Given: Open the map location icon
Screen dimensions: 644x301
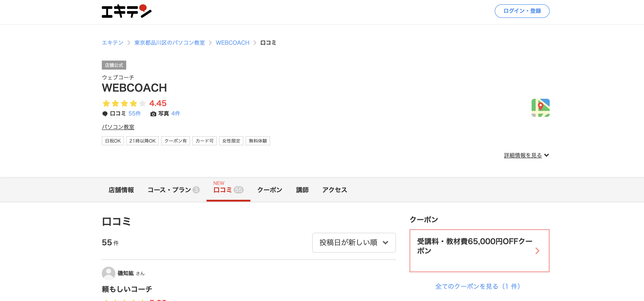Looking at the screenshot, I should [540, 108].
